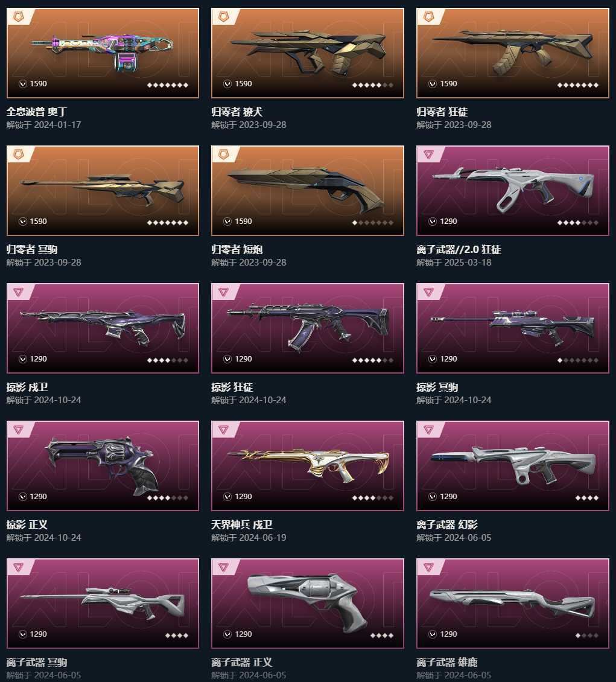Click the 1290 price on 离子武器 冥驹 card
616x682 pixels.
pos(38,634)
